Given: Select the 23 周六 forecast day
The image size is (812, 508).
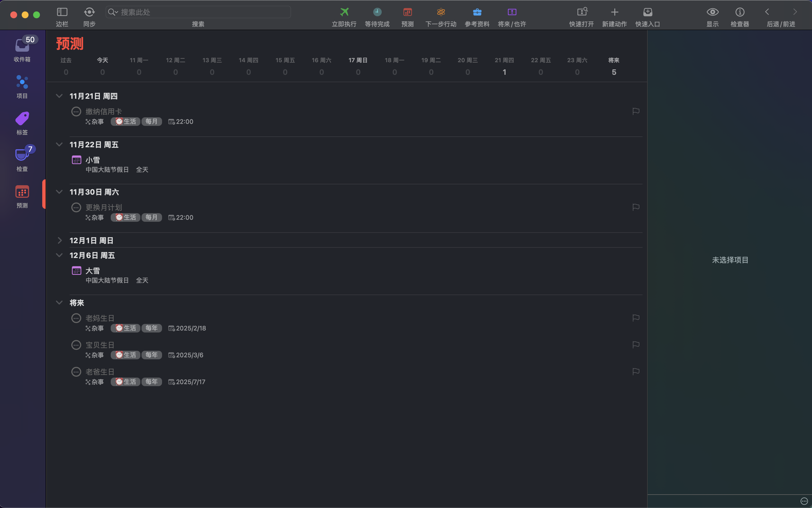Looking at the screenshot, I should pos(577,66).
